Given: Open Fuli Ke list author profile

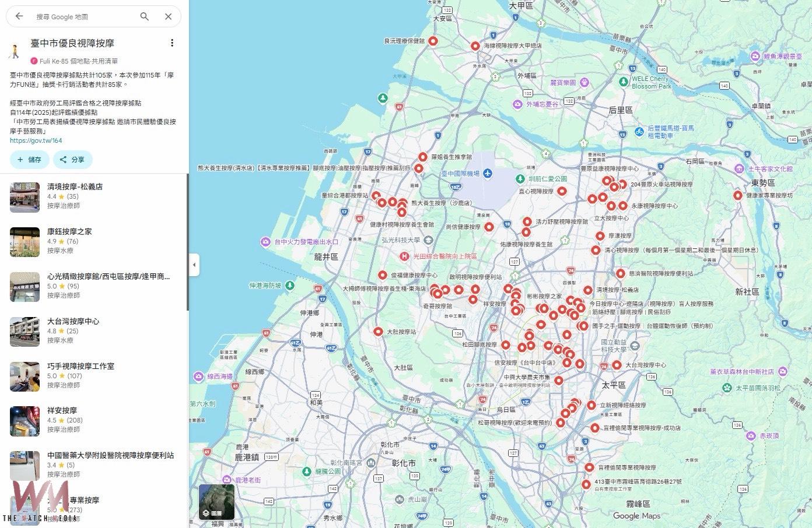Looking at the screenshot, I should [x=54, y=61].
